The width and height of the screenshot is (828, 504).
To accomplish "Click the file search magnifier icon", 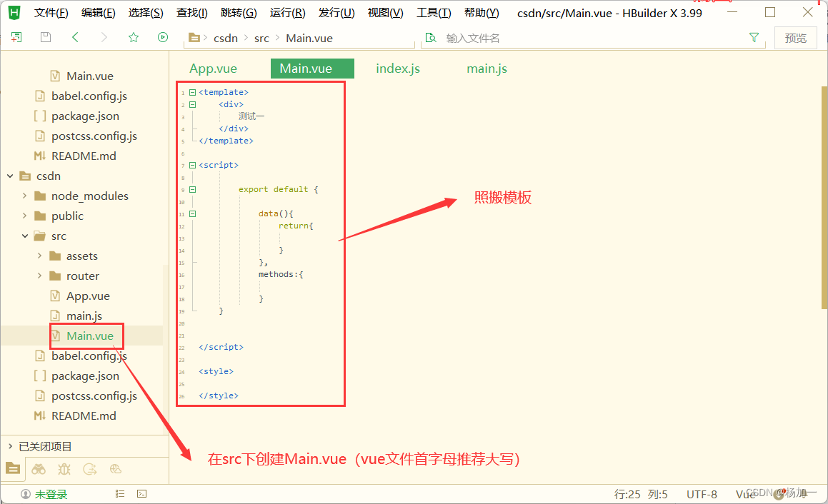I will tap(431, 37).
